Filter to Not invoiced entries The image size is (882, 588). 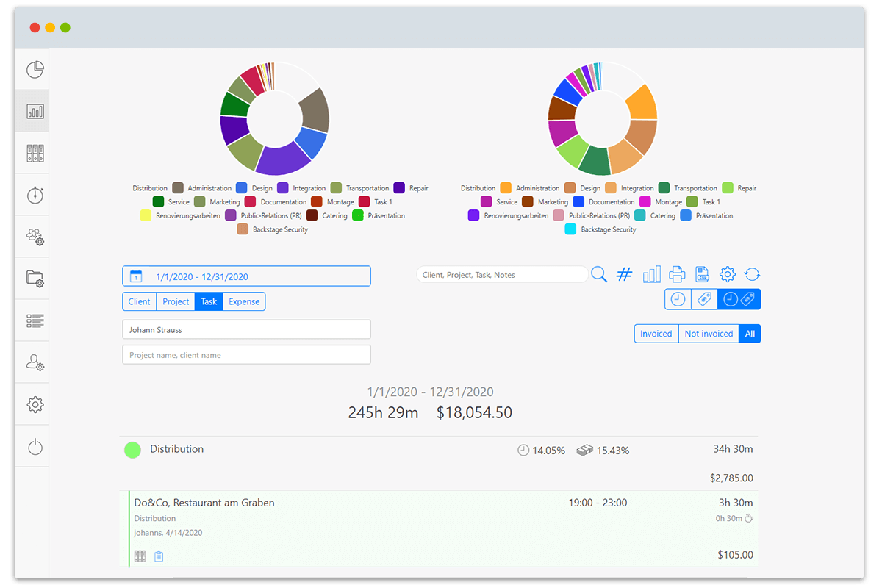(x=709, y=334)
